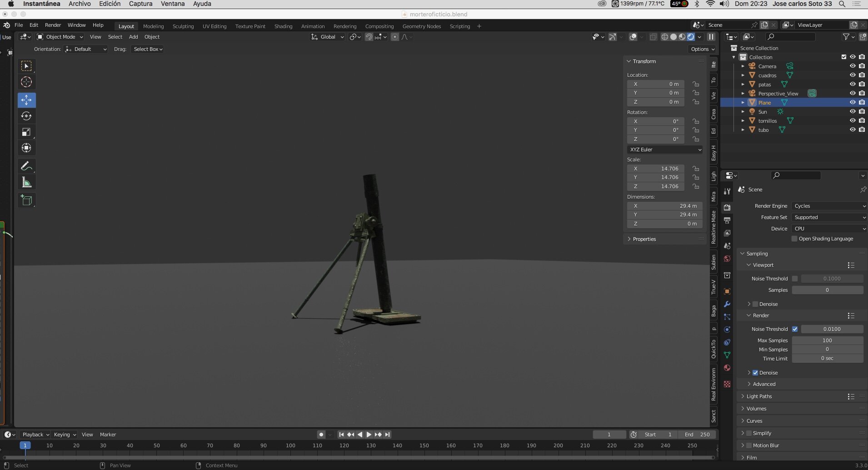Expand the patas object in outliner
Screen dimensions: 868x470
[743, 85]
